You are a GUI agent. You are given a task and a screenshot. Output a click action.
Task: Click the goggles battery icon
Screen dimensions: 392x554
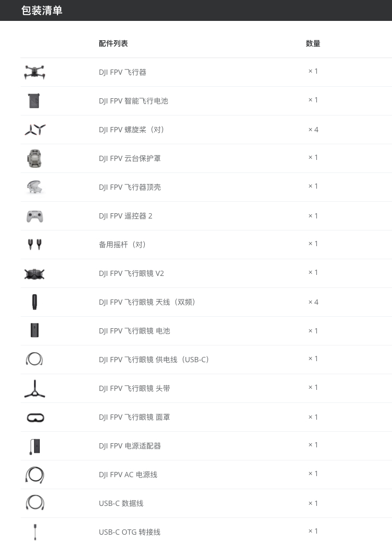(34, 331)
